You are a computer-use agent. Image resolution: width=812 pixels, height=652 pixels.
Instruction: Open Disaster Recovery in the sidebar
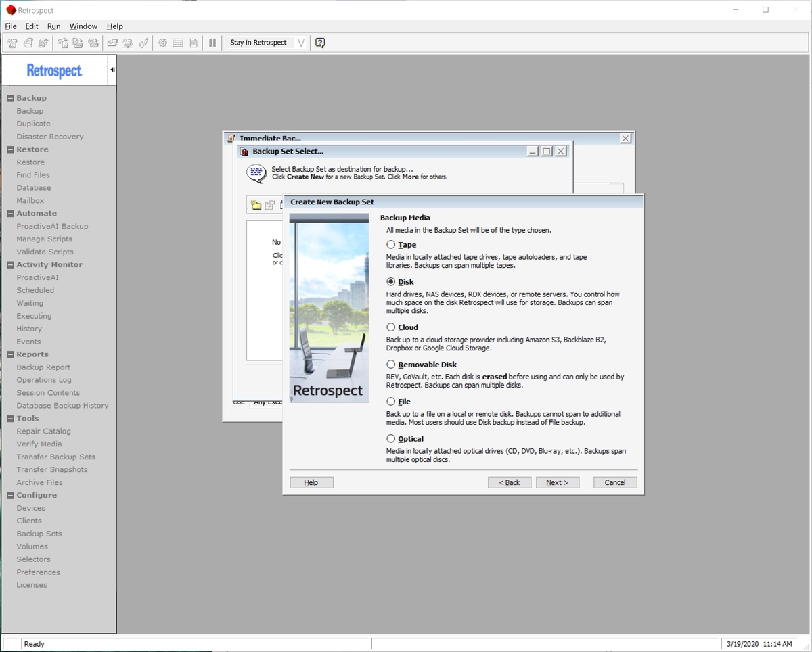pyautogui.click(x=50, y=137)
